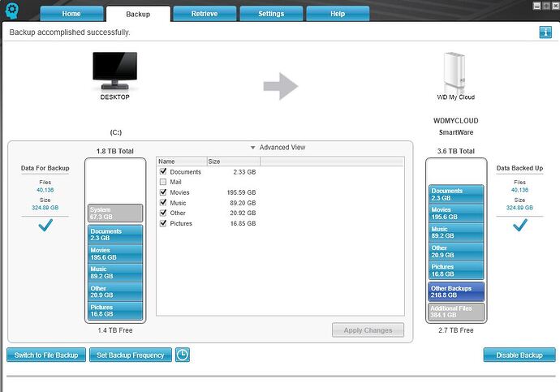
Task: Select System 67.3 GB segment on C: drive
Action: click(x=115, y=213)
